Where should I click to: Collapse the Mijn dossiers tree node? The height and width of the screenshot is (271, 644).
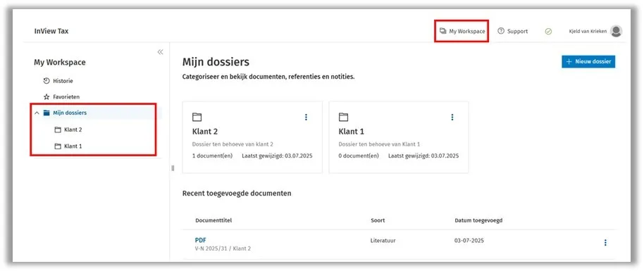point(37,113)
